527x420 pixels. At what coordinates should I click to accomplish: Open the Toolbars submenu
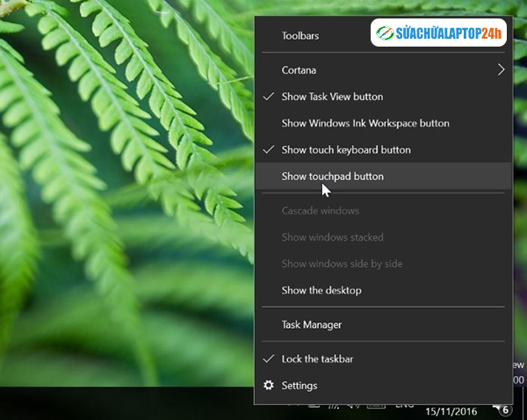coord(300,36)
